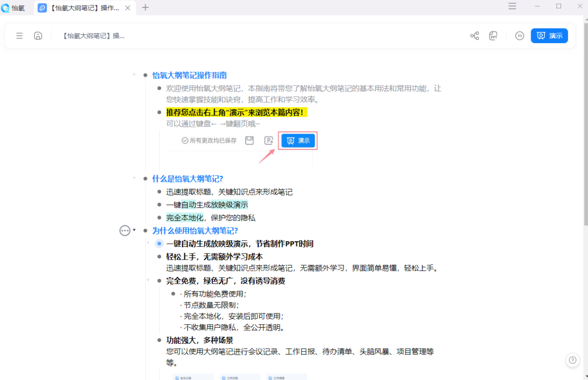
Task: Click the home icon in the toolbar
Action: pos(38,36)
